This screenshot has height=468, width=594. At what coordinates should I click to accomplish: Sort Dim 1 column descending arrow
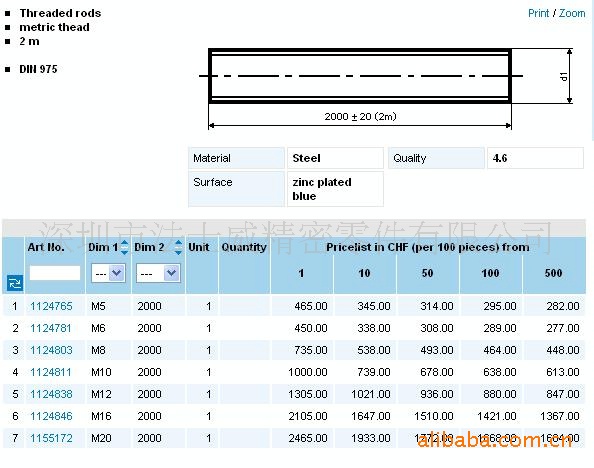(x=124, y=252)
